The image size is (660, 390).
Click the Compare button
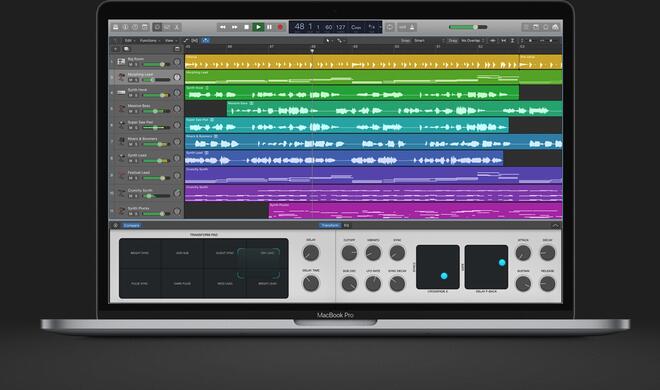click(x=131, y=226)
